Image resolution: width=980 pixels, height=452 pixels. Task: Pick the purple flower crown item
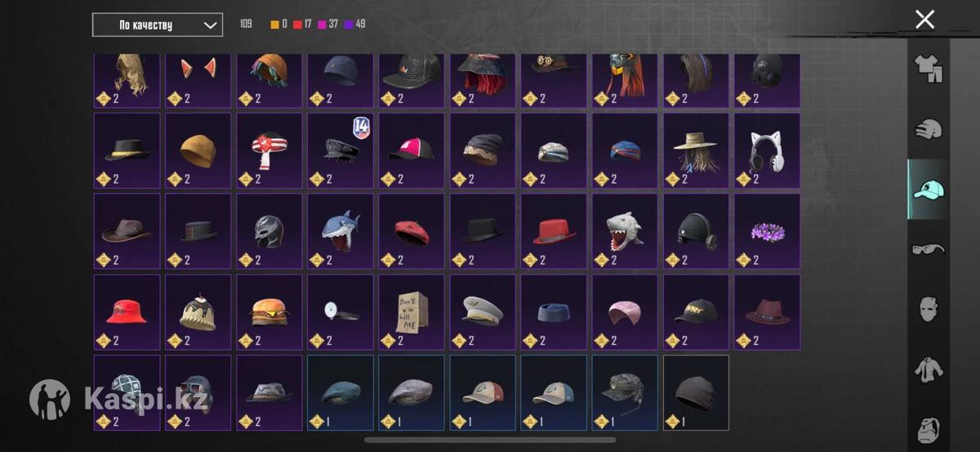pos(767,231)
